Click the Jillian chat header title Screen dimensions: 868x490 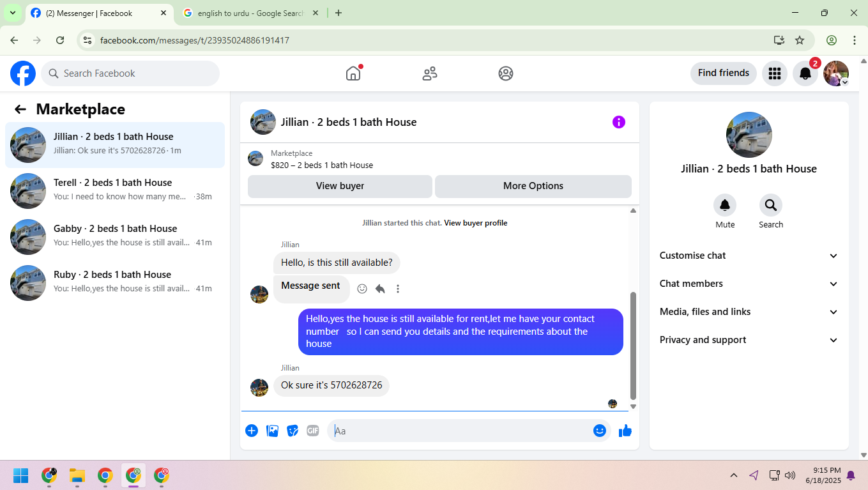click(x=349, y=122)
